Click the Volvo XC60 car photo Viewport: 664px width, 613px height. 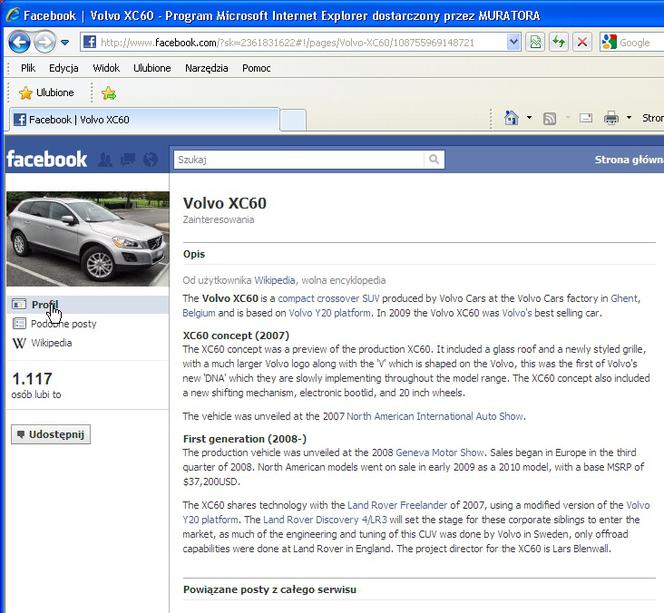coord(88,239)
